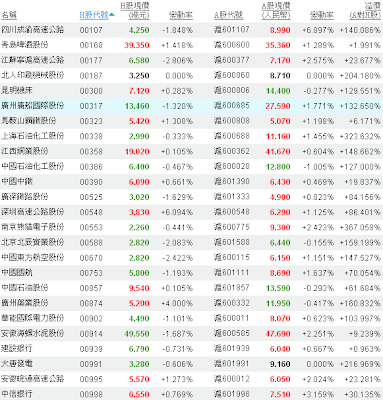
Task: Click the 名稱 column header
Action: [9, 15]
